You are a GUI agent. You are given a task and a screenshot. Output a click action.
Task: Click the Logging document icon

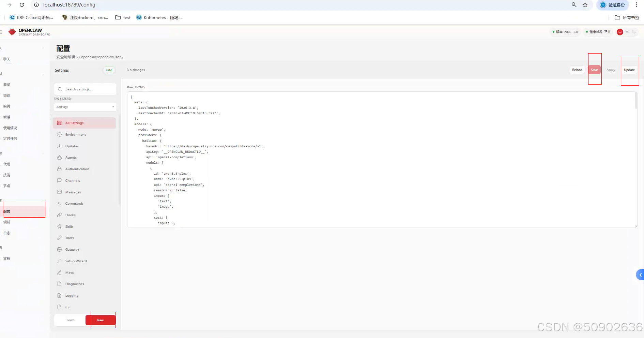59,295
